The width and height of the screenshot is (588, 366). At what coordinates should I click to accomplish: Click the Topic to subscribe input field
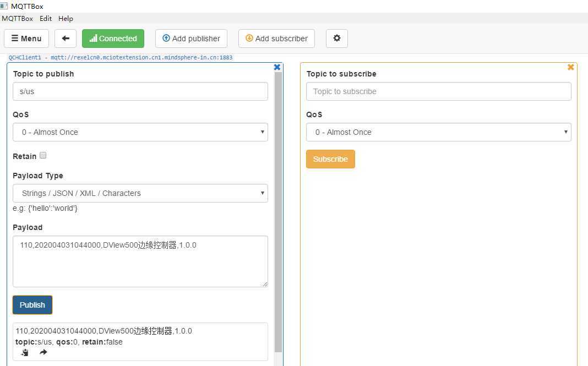tap(438, 91)
